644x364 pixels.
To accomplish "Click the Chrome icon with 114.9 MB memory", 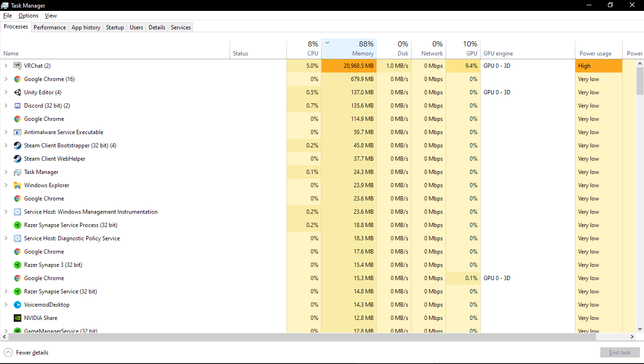I will [x=18, y=119].
